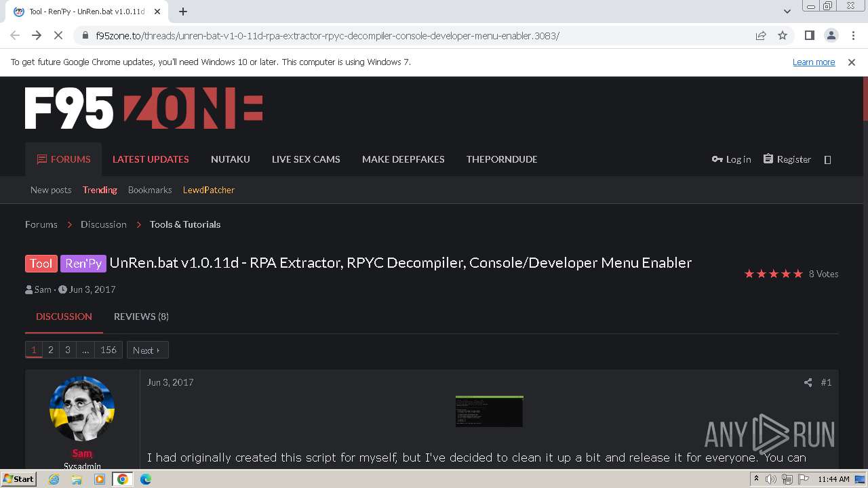Open a new browser tab
Image resolution: width=868 pixels, height=488 pixels.
pyautogui.click(x=183, y=12)
